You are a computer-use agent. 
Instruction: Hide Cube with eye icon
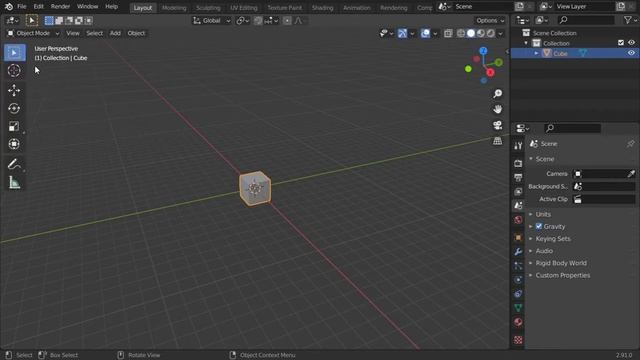[631, 53]
